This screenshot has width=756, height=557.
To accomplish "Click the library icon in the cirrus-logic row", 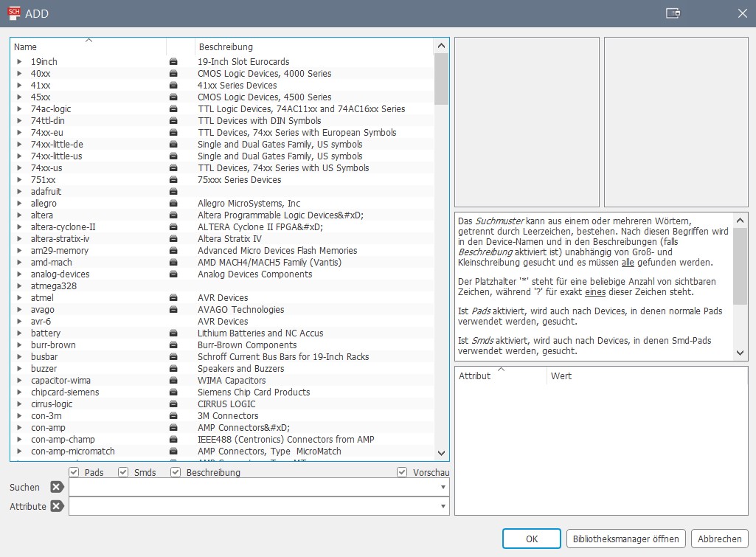I will (173, 404).
